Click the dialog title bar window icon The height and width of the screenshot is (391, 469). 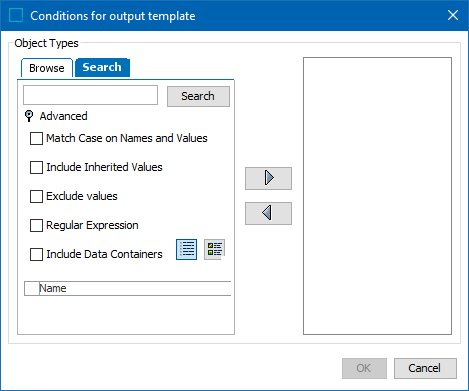click(16, 15)
